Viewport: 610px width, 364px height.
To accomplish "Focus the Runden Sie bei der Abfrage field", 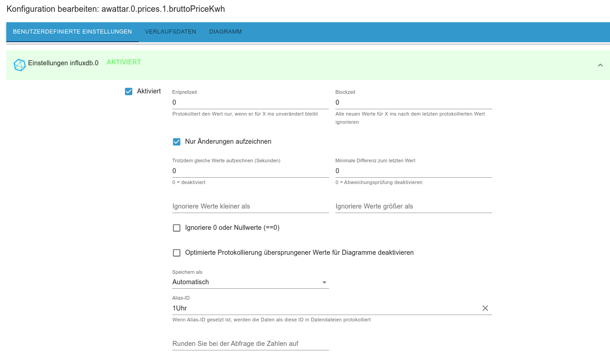I will click(250, 344).
